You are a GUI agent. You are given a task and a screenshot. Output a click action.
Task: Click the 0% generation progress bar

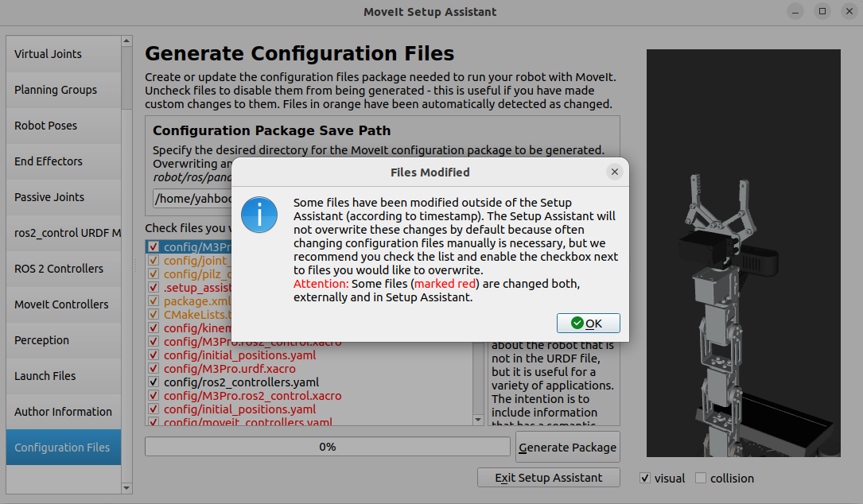coord(328,447)
